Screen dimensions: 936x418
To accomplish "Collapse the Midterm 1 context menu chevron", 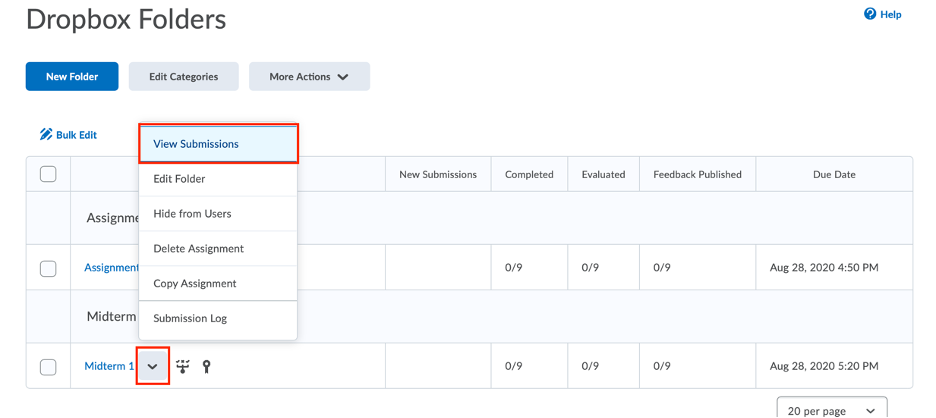I will click(153, 366).
